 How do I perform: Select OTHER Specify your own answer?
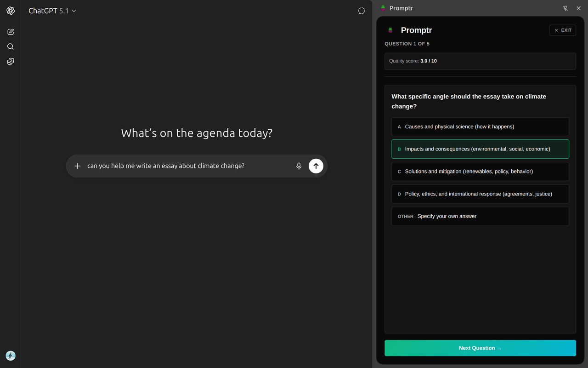480,216
